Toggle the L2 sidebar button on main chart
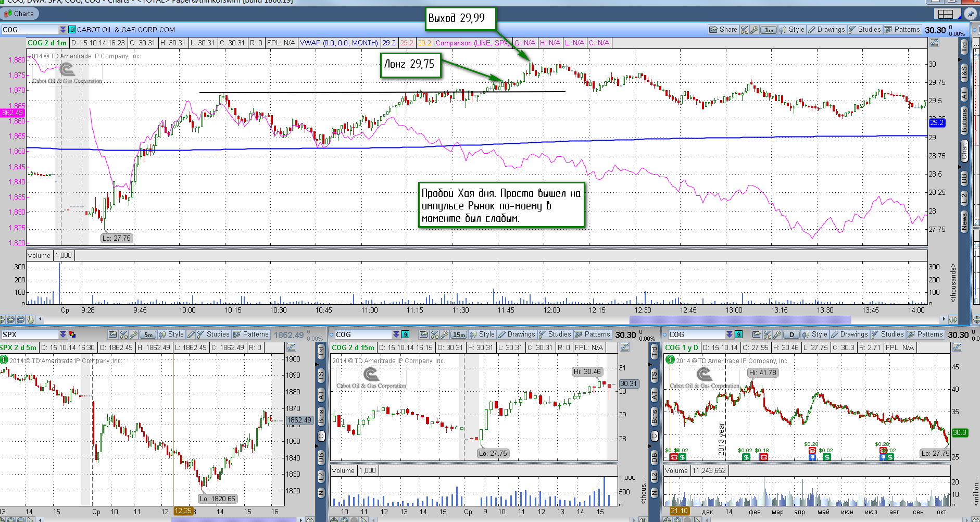The width and height of the screenshot is (980, 522). pos(964,198)
